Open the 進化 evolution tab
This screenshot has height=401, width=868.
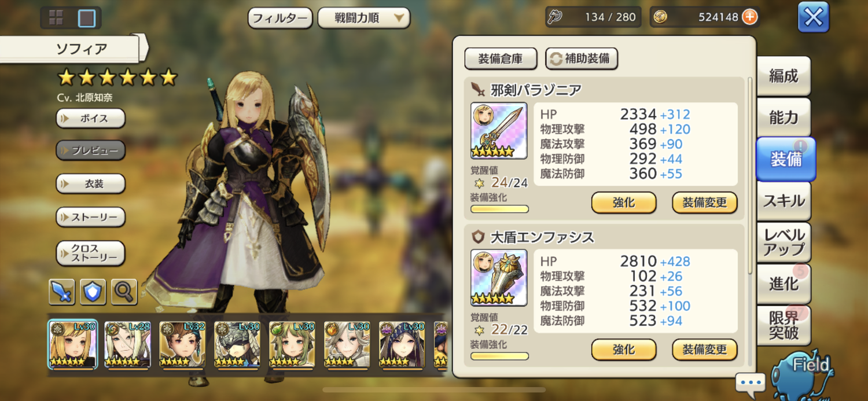(784, 284)
